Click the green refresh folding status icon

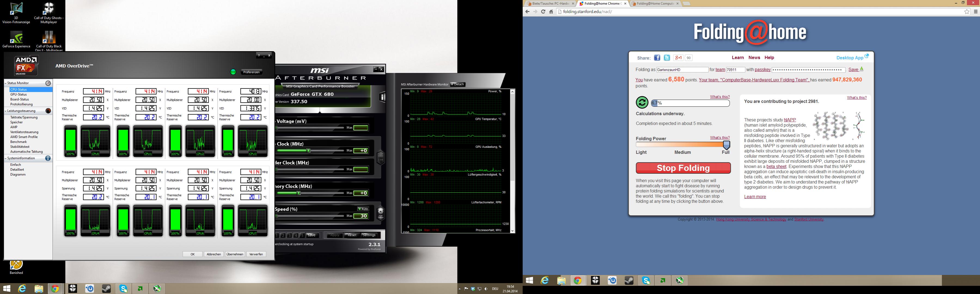tap(642, 102)
